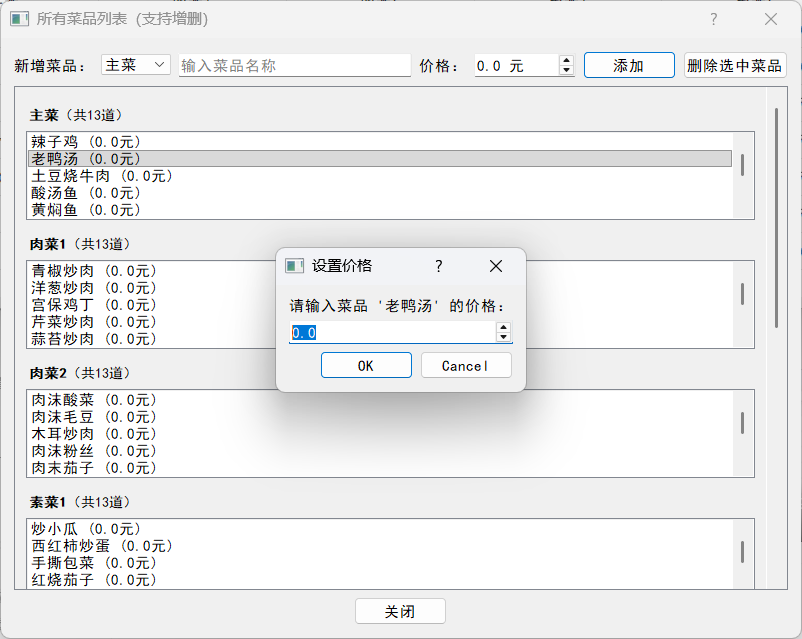
Task: Click OK in the price dialog
Action: tap(366, 366)
